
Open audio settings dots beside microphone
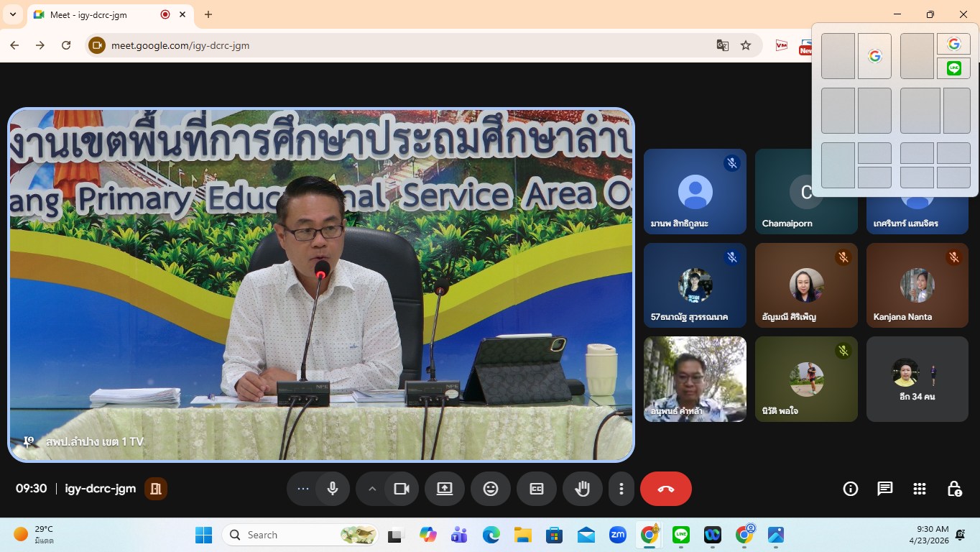pos(303,489)
